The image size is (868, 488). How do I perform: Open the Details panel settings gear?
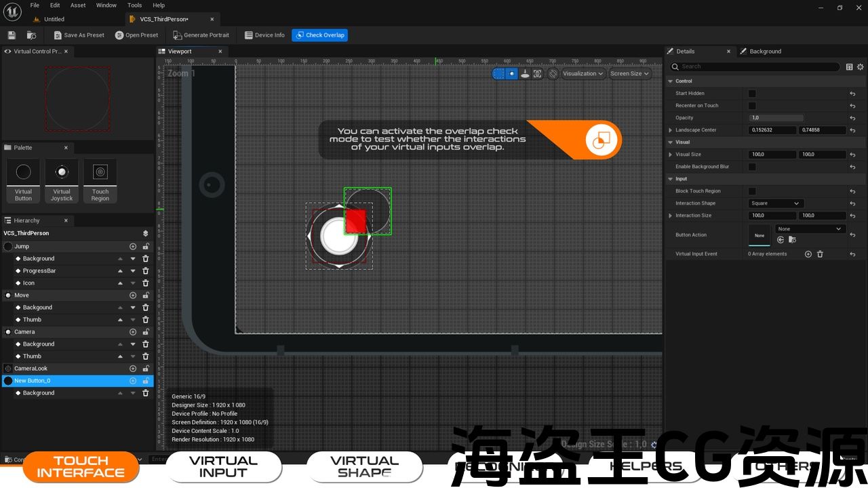coord(861,67)
